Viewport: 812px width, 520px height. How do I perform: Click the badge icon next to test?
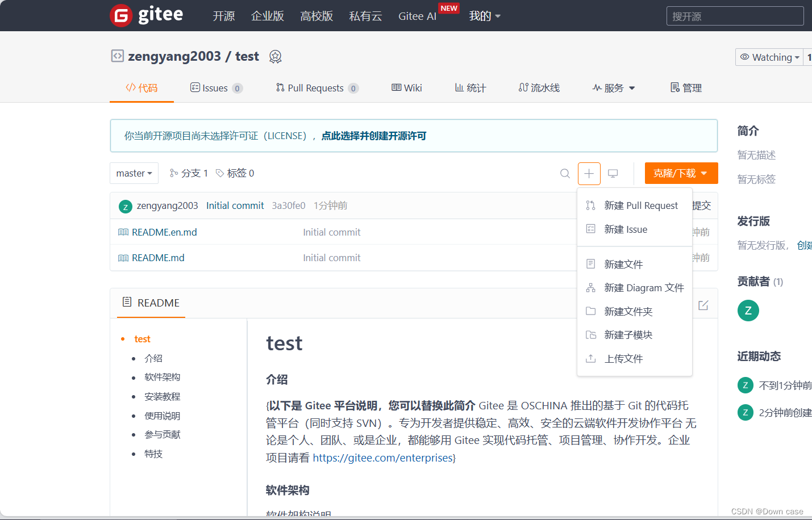pos(276,56)
